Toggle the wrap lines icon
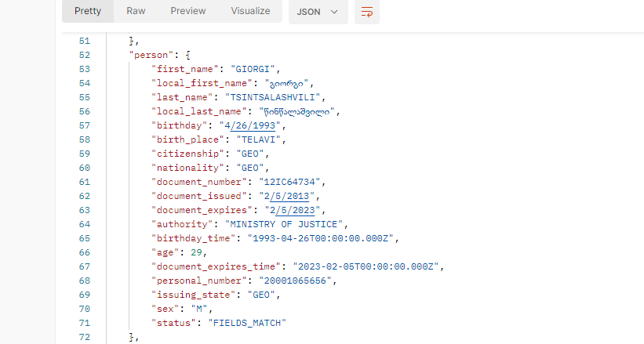644x344 pixels. click(367, 12)
